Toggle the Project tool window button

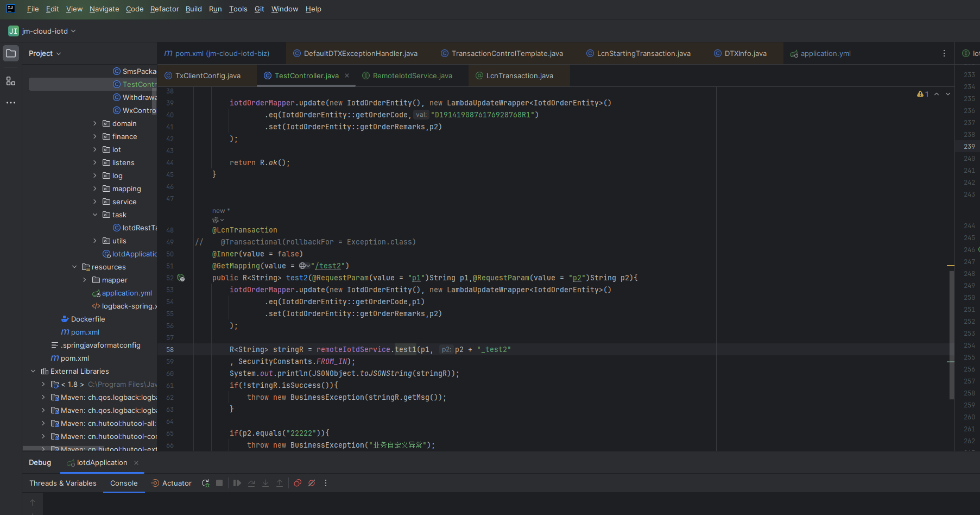coord(11,53)
